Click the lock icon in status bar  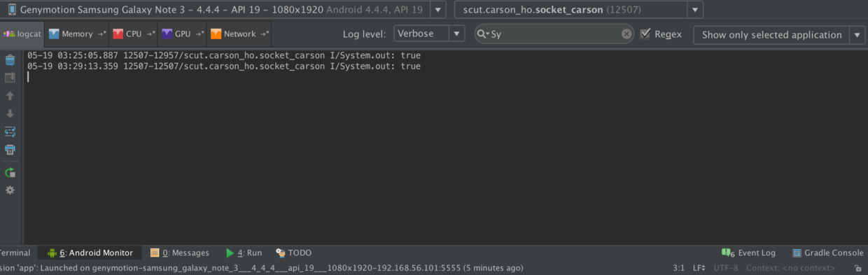[x=857, y=268]
